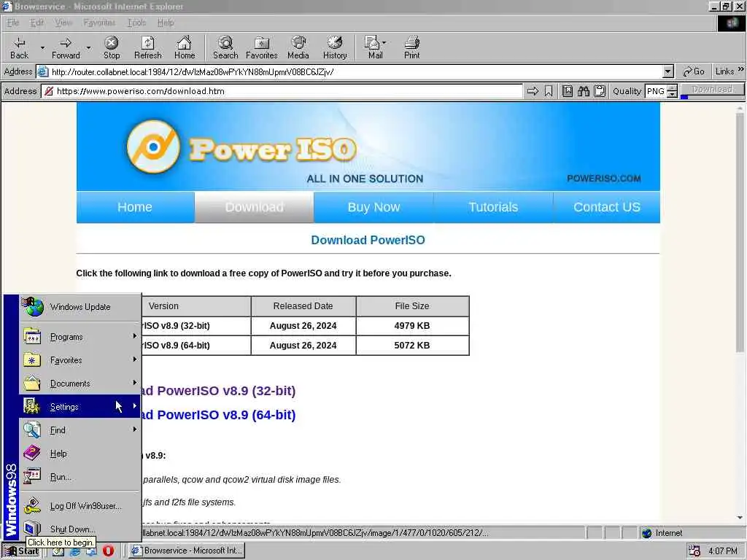Choose Shut Down... from the Start menu
Screen dimensions: 747x560
pos(80,529)
